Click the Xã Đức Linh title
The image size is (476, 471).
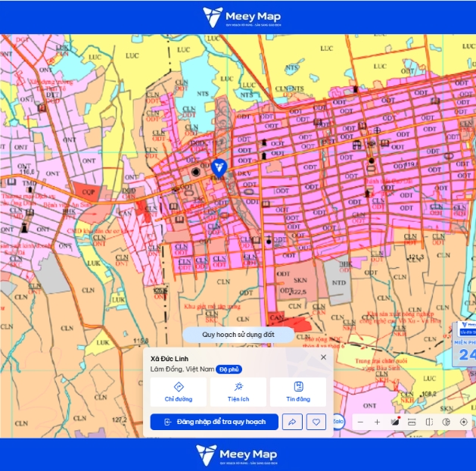click(x=170, y=359)
